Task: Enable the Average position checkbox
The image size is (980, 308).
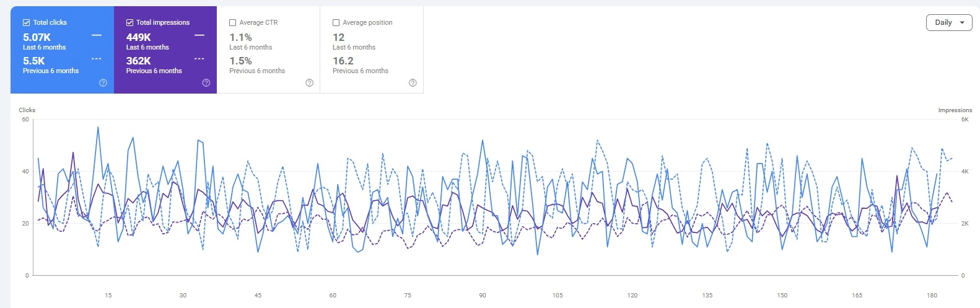Action: 336,22
